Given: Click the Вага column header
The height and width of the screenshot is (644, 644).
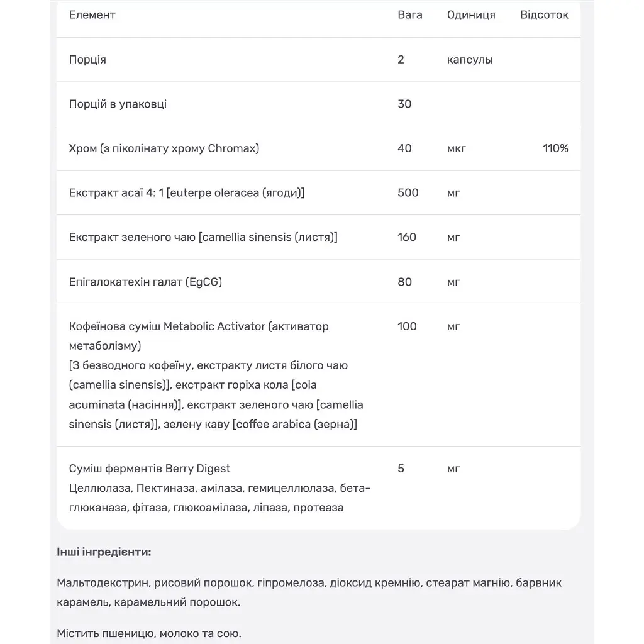Looking at the screenshot, I should click(x=410, y=15).
